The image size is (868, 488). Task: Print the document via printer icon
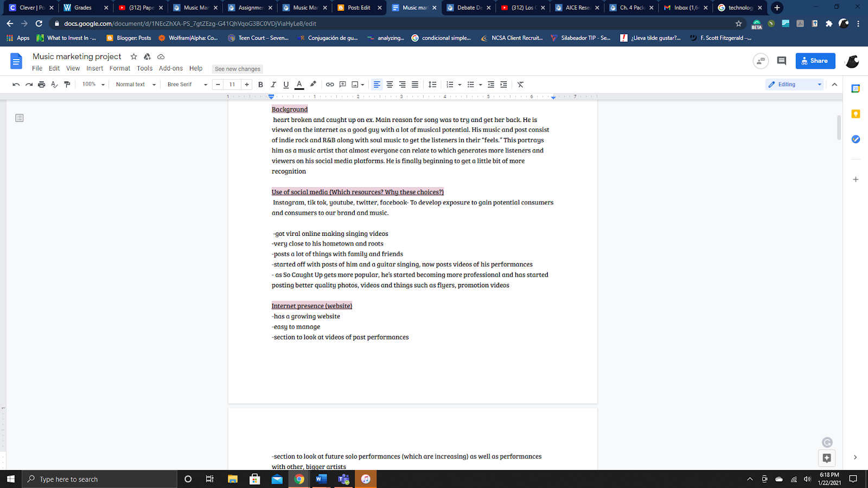coord(42,85)
